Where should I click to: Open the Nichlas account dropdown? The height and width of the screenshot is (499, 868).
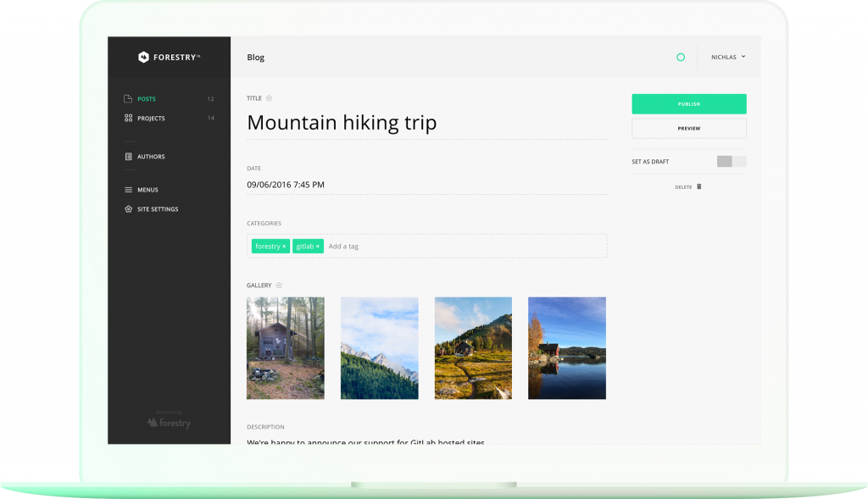[724, 57]
